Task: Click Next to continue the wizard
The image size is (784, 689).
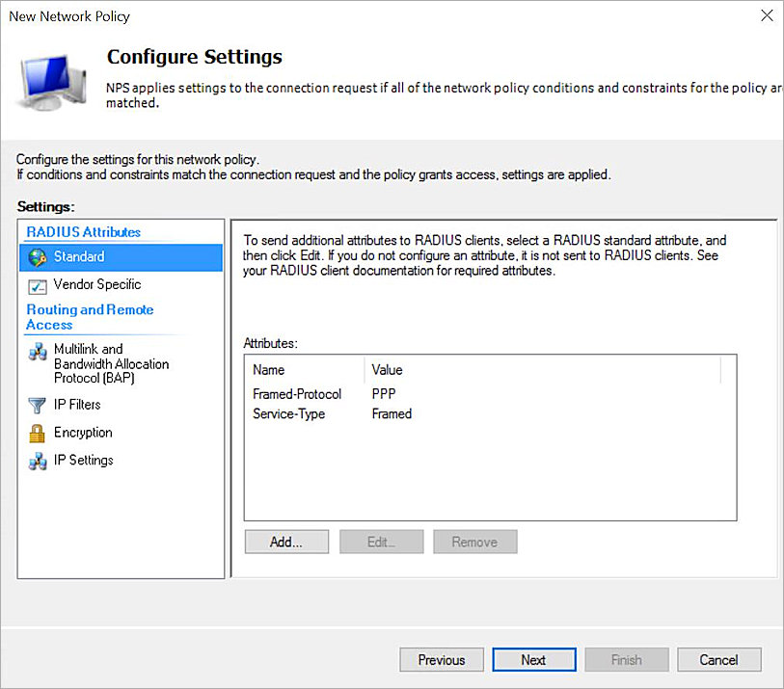Action: click(534, 659)
